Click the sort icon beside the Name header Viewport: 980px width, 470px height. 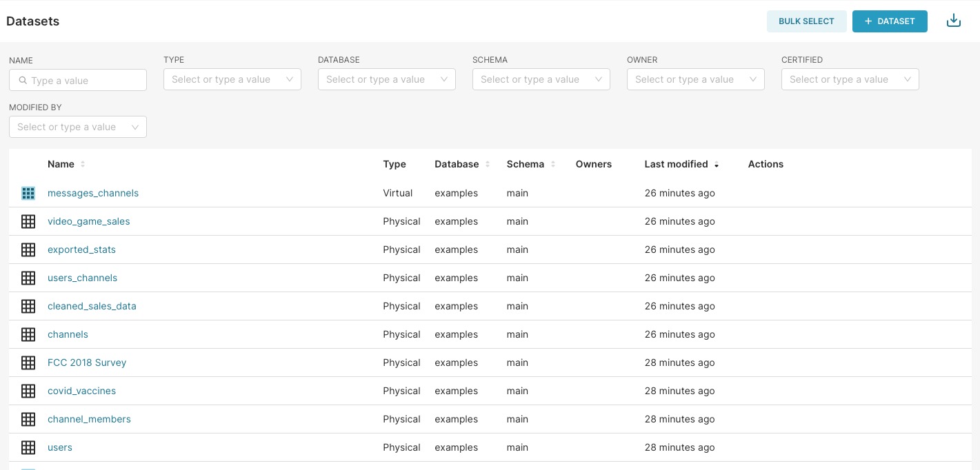(82, 164)
